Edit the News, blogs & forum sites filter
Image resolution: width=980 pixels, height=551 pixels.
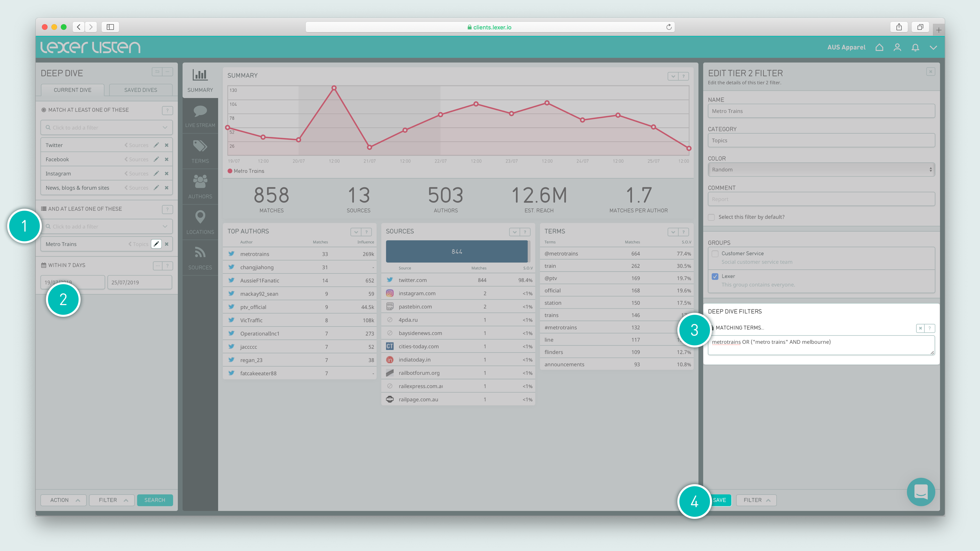coord(156,187)
